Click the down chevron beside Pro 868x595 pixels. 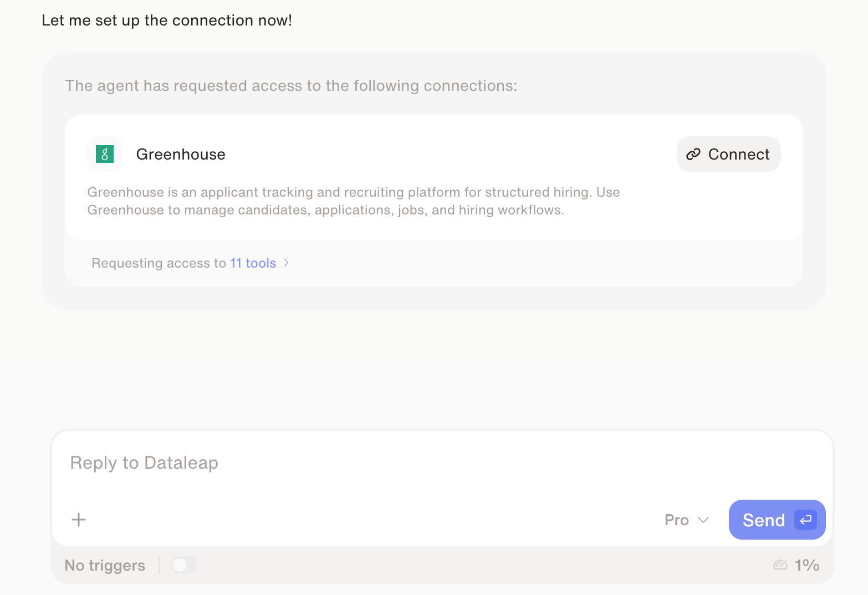(704, 520)
